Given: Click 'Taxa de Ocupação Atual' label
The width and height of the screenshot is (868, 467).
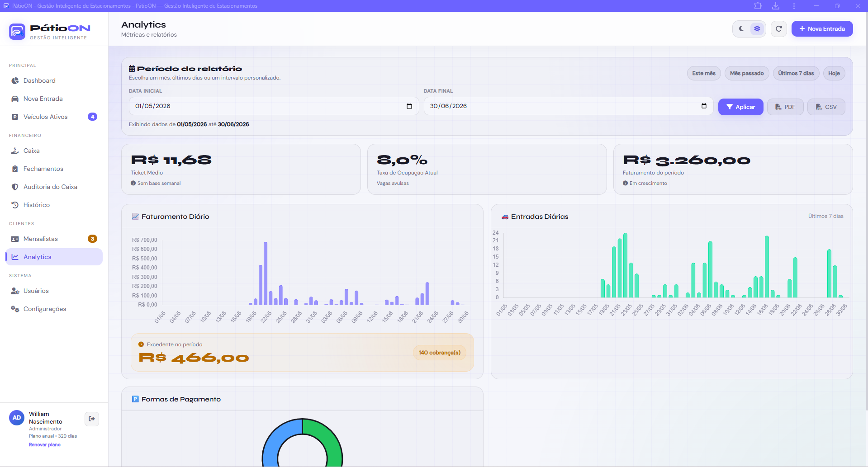Looking at the screenshot, I should (407, 173).
